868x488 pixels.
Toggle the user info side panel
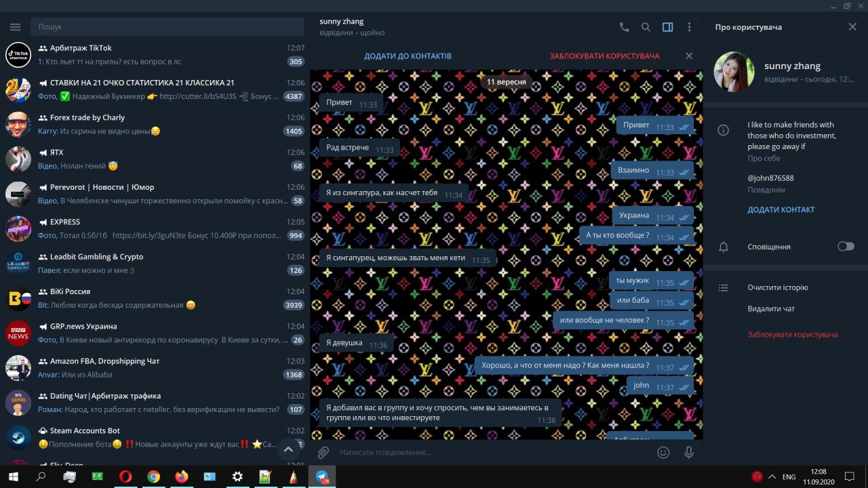point(668,27)
